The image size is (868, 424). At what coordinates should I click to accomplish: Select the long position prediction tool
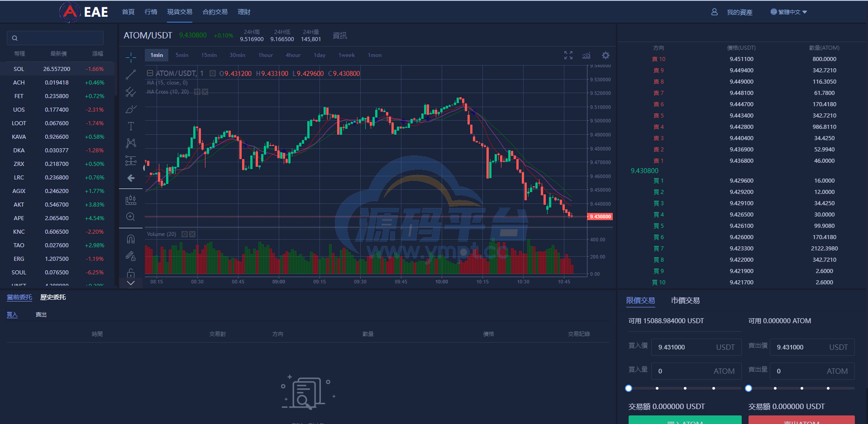tap(131, 160)
